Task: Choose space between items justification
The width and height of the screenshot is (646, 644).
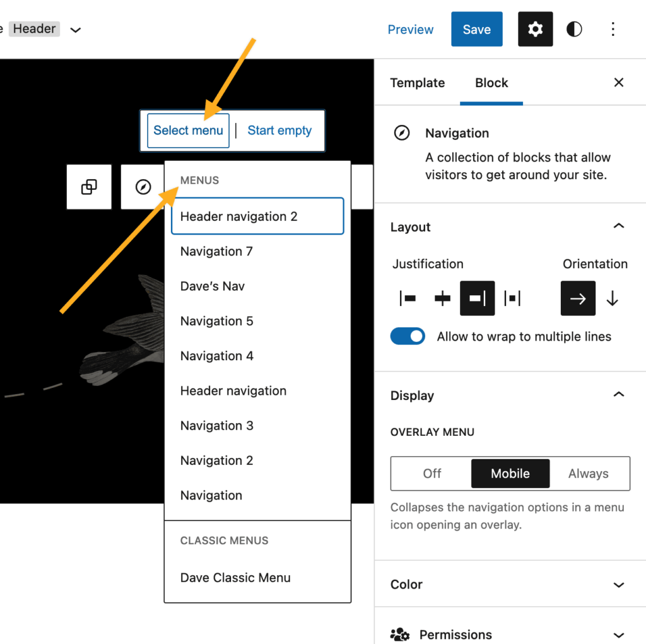Action: 512,298
